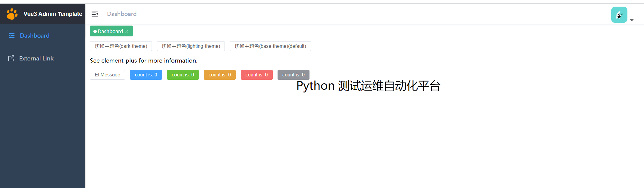Switch to dark-theme button
This screenshot has height=188, width=644.
tap(121, 46)
